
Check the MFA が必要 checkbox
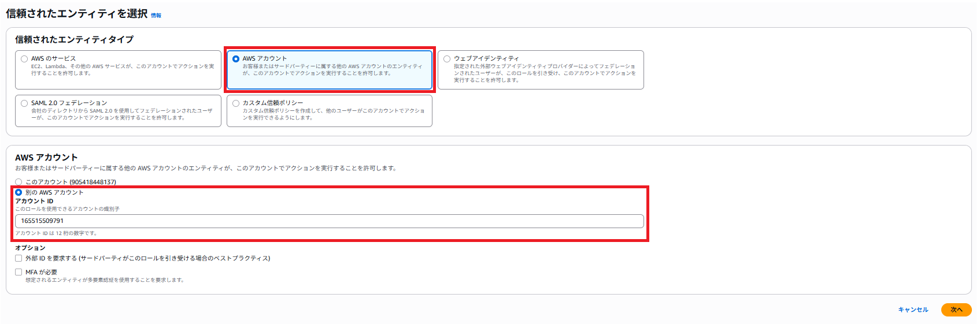click(x=19, y=272)
